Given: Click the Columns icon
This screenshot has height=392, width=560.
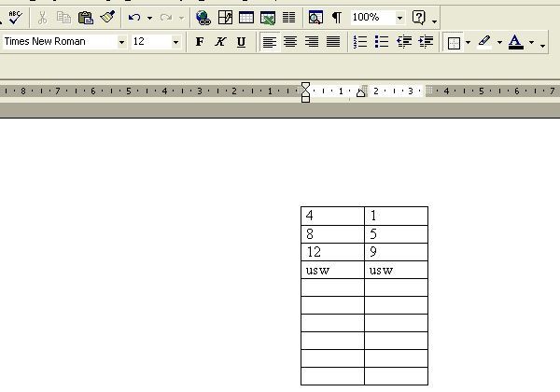Looking at the screenshot, I should (x=289, y=17).
